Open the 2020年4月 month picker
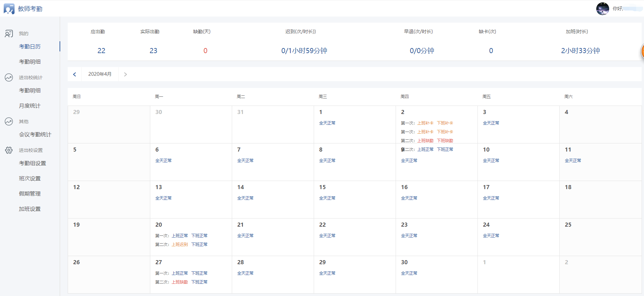The width and height of the screenshot is (644, 296). [100, 74]
